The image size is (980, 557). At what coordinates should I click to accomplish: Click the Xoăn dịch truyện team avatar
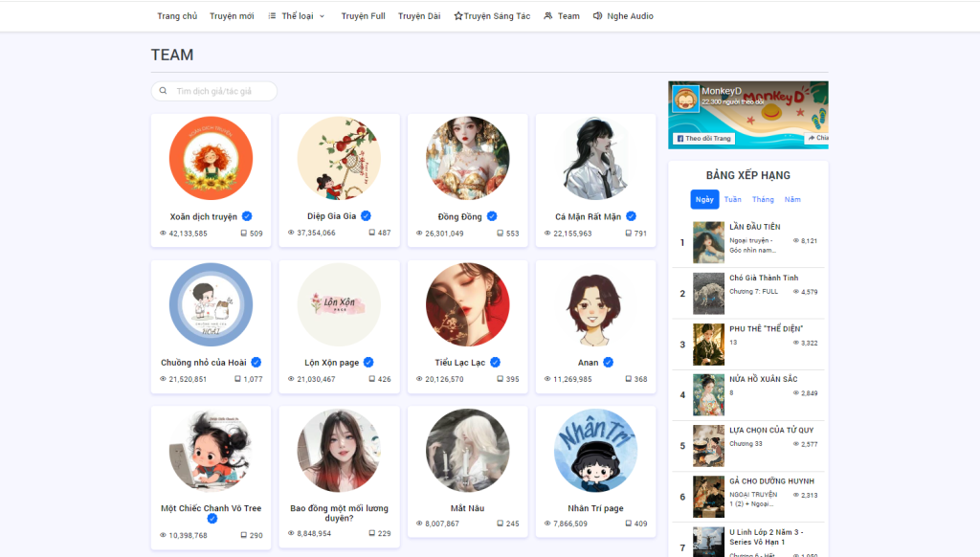[211, 159]
